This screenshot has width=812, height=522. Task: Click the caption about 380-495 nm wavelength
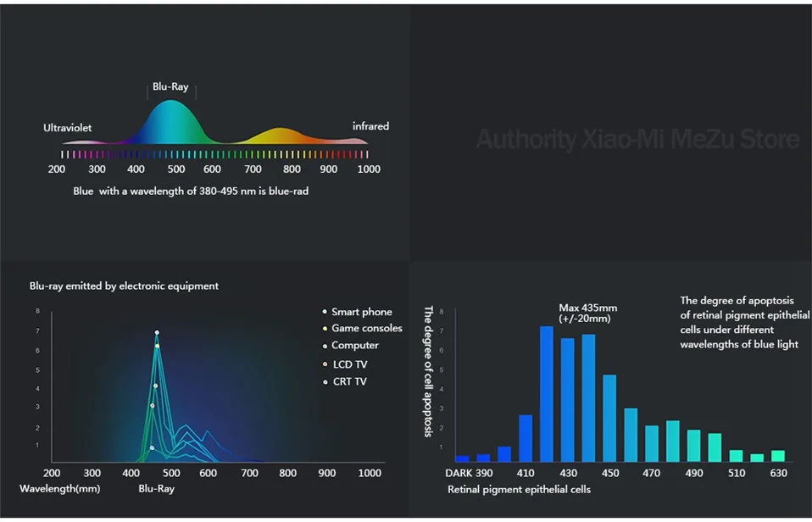pos(191,192)
